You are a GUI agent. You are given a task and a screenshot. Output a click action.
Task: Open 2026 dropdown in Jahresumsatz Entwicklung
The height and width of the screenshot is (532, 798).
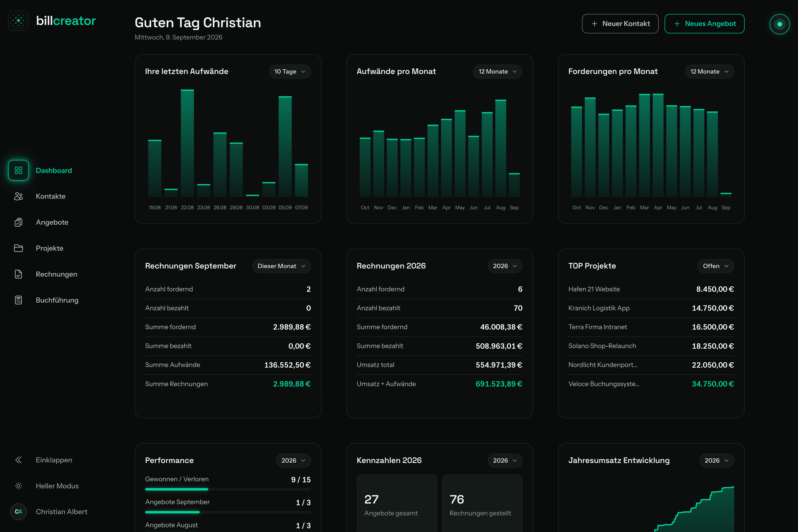(x=717, y=461)
